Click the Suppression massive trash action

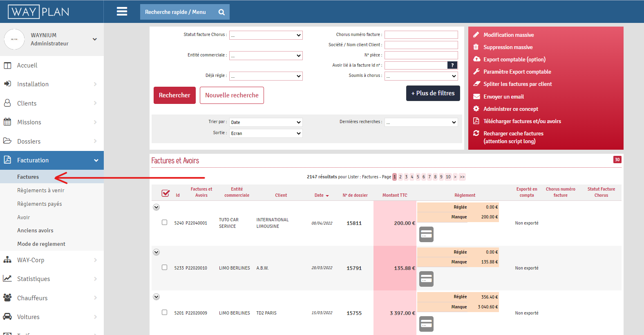(x=508, y=47)
